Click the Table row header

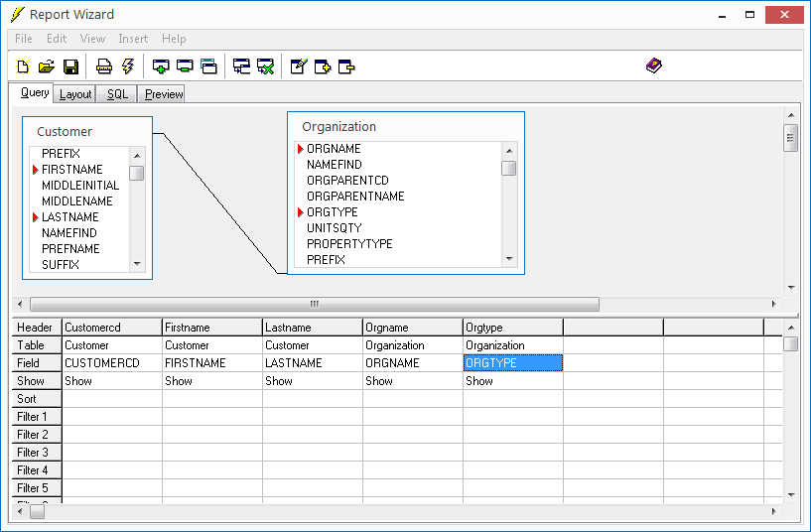click(36, 345)
